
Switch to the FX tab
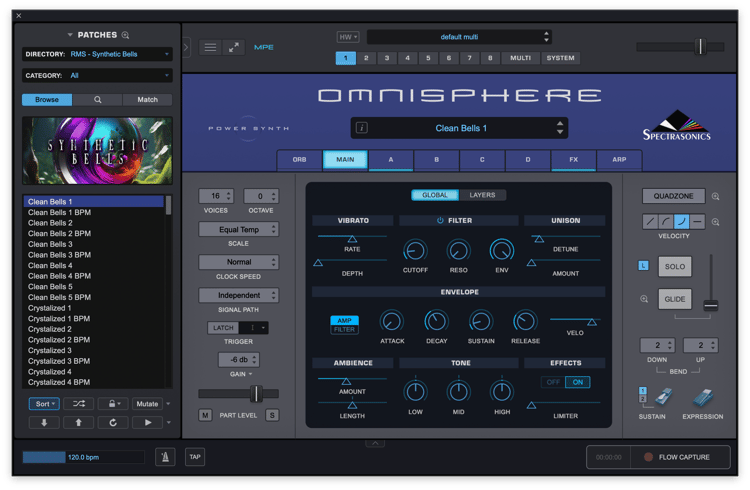point(574,160)
